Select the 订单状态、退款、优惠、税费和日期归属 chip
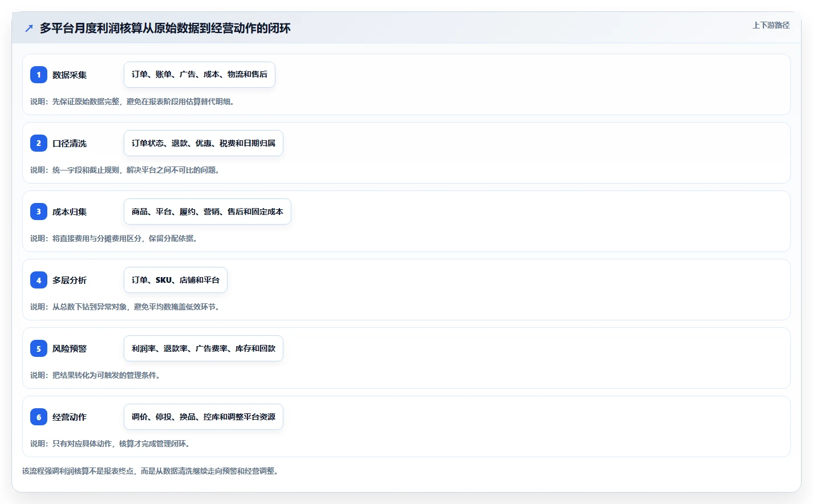This screenshot has height=504, width=813. coord(204,143)
